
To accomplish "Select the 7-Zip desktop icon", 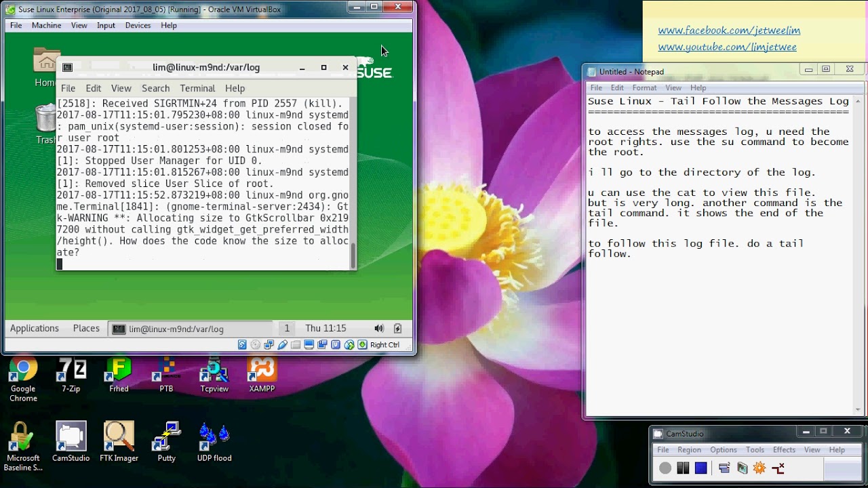I will [x=71, y=375].
